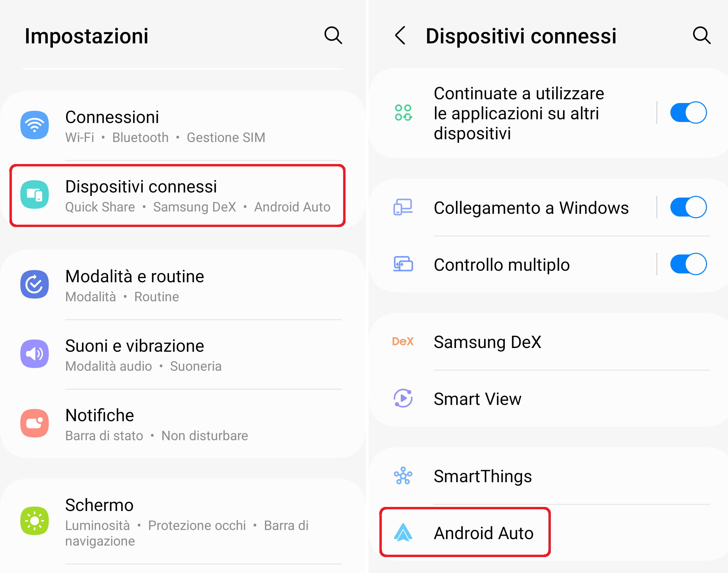The width and height of the screenshot is (728, 573).
Task: Tap the Schermo brightness icon
Action: [x=35, y=521]
